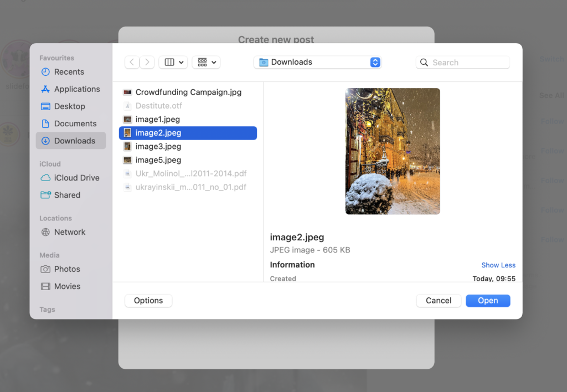This screenshot has height=392, width=567.
Task: Click the magnifier icon in Search
Action: (424, 63)
